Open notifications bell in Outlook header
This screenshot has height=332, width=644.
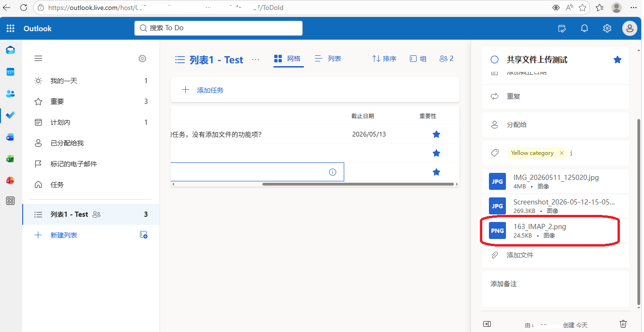(584, 28)
